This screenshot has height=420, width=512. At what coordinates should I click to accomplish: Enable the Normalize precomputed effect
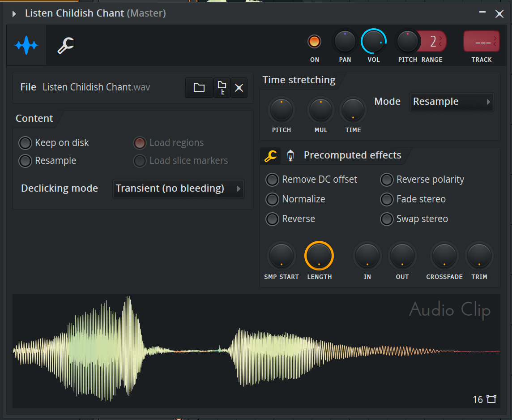point(272,199)
